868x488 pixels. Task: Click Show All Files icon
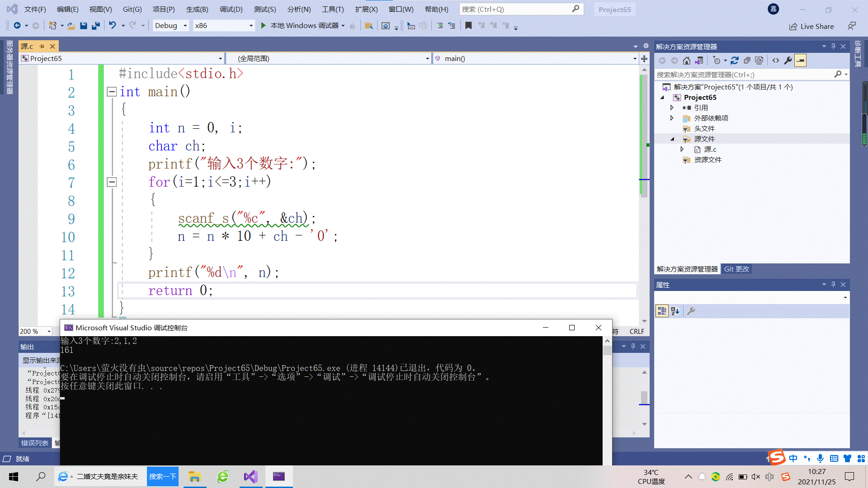(x=759, y=61)
